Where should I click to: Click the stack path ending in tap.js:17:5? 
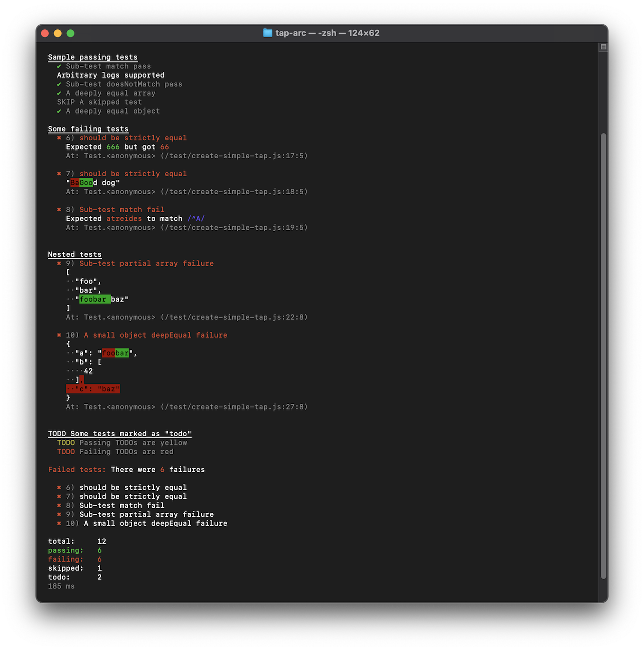[x=187, y=156]
